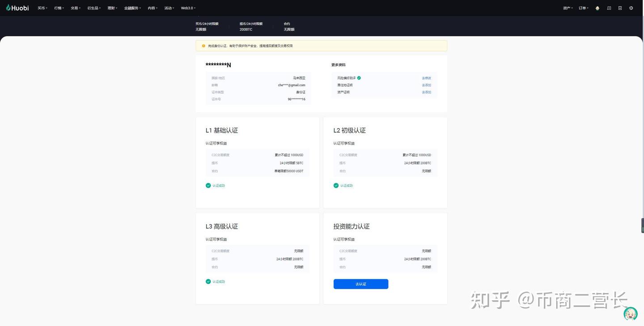Click the 认证成功 status under L2 初级认证

coord(347,186)
